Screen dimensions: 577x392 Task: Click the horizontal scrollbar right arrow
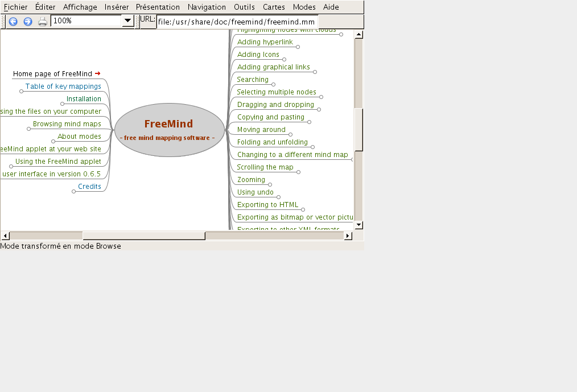pos(348,236)
